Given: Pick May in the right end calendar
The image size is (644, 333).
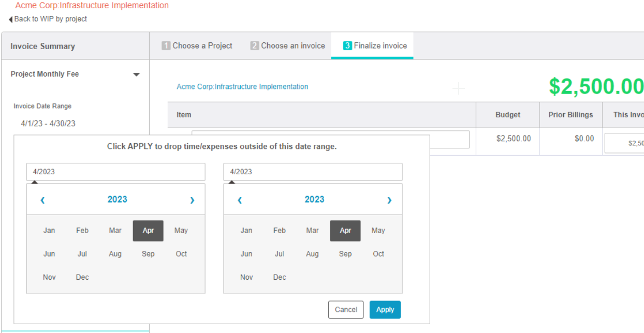Looking at the screenshot, I should pos(378,231).
